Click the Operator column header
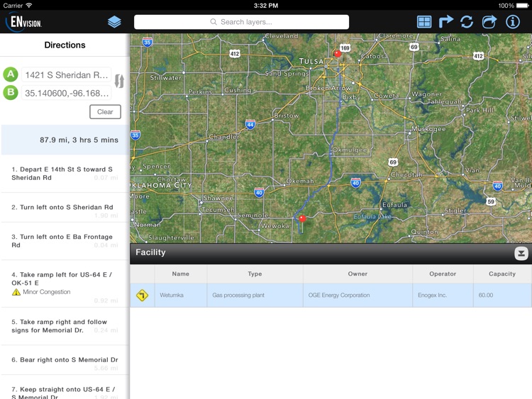 click(443, 274)
